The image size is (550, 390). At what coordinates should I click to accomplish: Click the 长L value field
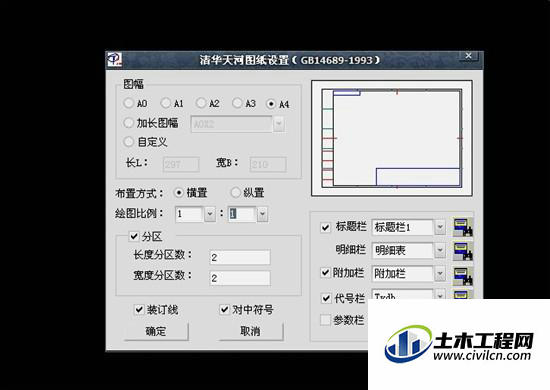tap(181, 164)
